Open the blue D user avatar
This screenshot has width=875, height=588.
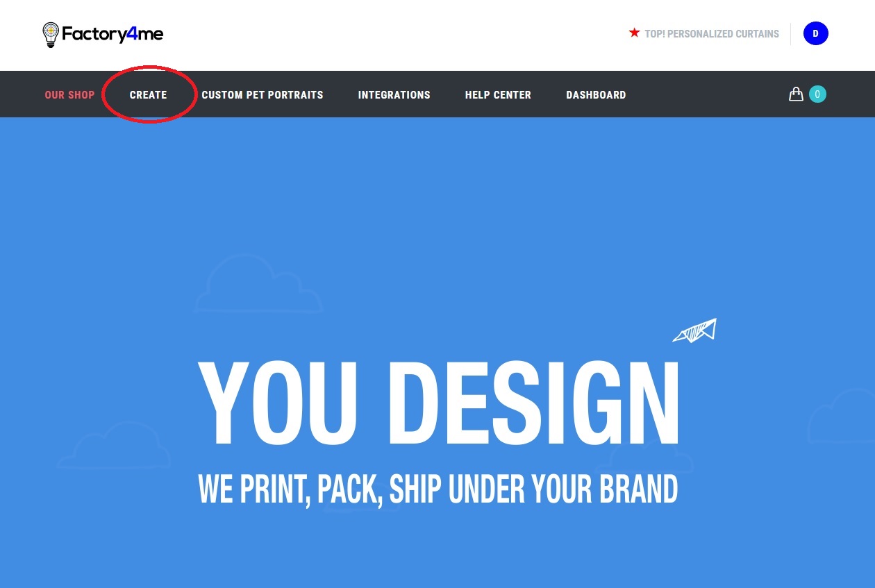click(816, 33)
